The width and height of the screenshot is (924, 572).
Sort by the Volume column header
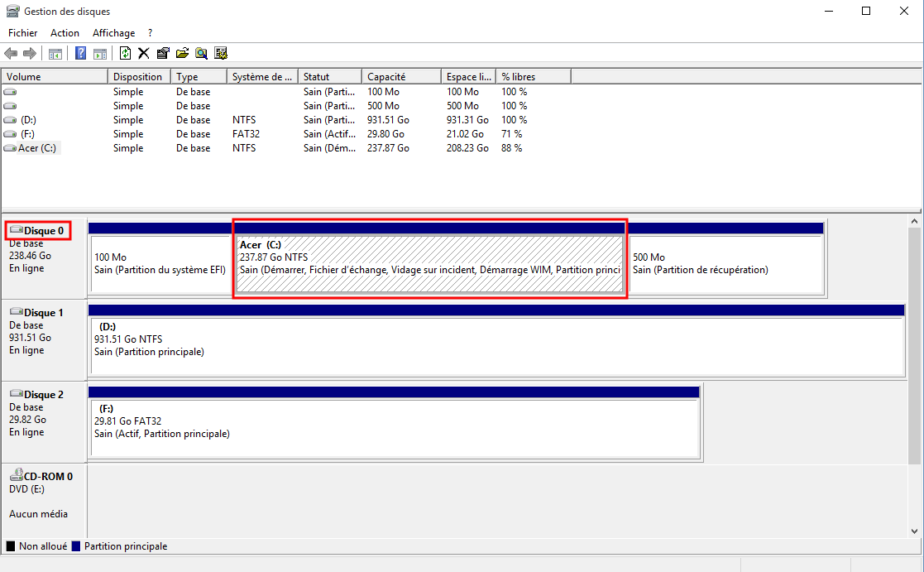pyautogui.click(x=55, y=77)
